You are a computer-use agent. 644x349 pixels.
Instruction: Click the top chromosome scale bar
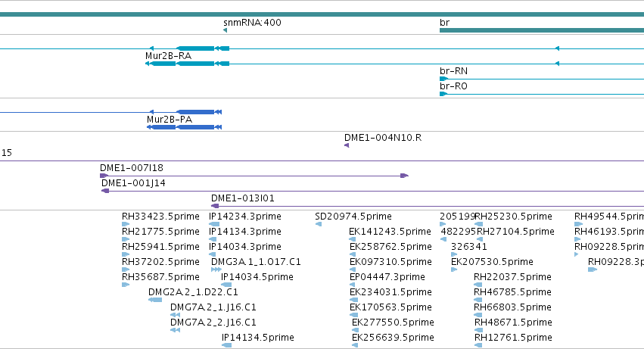pos(322,14)
